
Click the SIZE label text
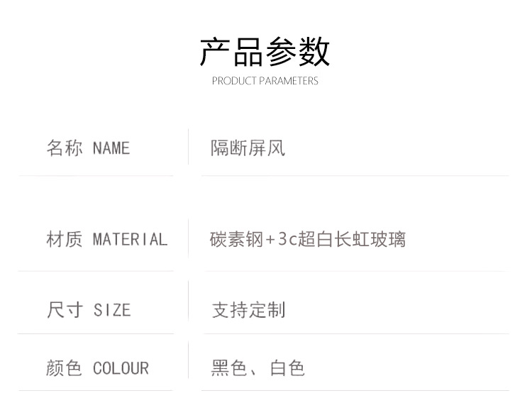(x=112, y=310)
